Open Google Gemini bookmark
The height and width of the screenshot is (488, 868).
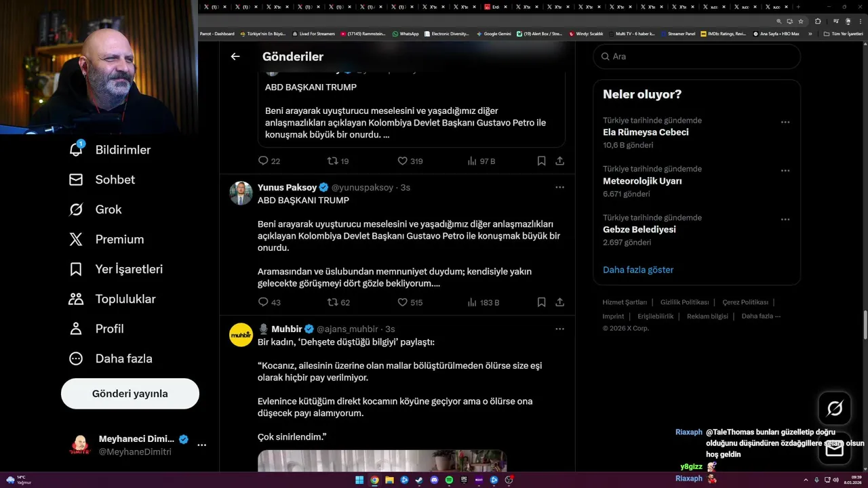(494, 34)
